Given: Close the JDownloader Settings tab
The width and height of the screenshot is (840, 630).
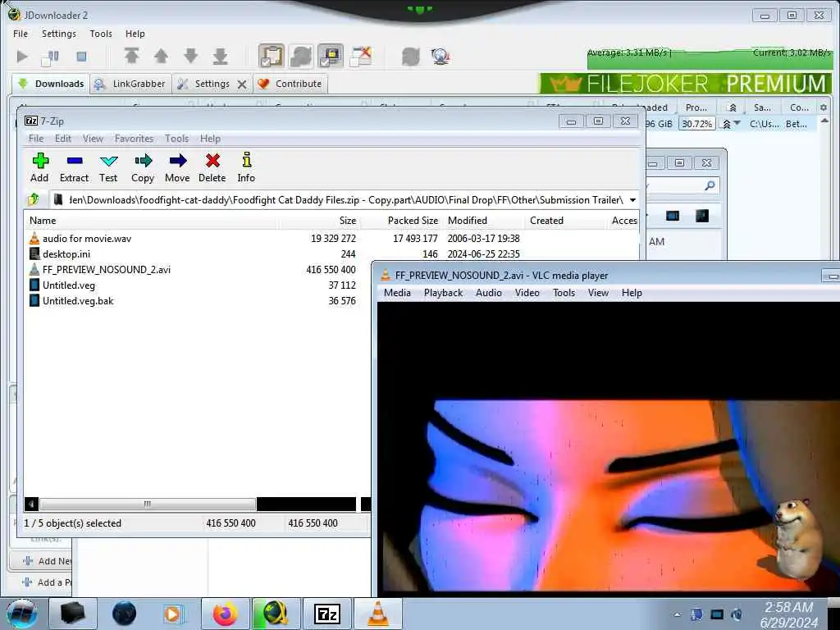Looking at the screenshot, I should coord(242,84).
